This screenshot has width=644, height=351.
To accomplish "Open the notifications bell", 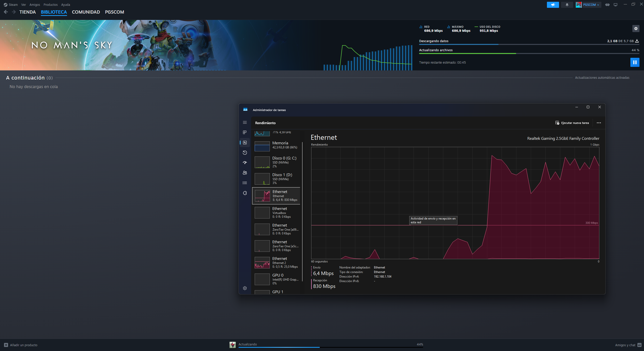I will click(x=567, y=5).
